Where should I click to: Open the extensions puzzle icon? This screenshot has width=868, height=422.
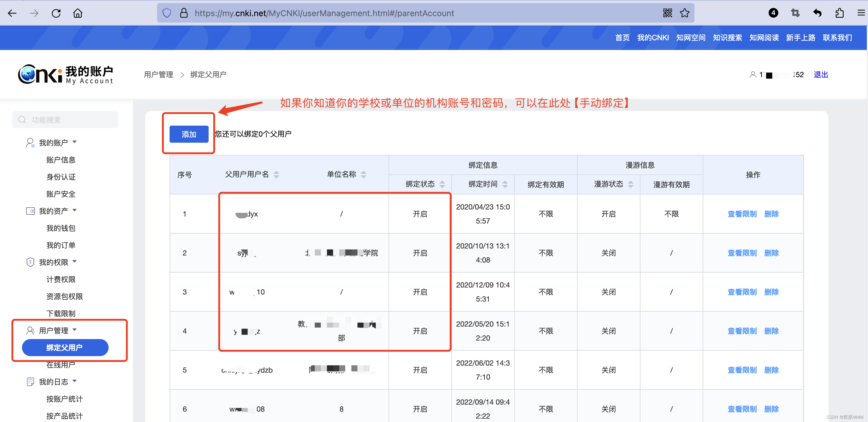pos(839,13)
